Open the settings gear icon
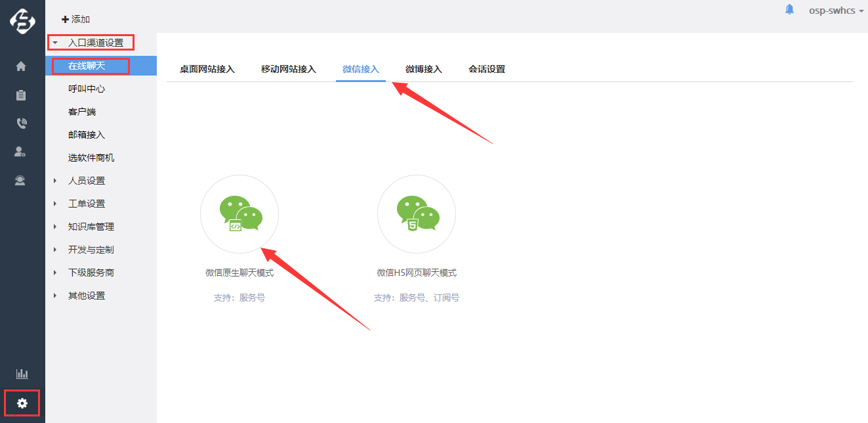The image size is (868, 423). (x=22, y=403)
